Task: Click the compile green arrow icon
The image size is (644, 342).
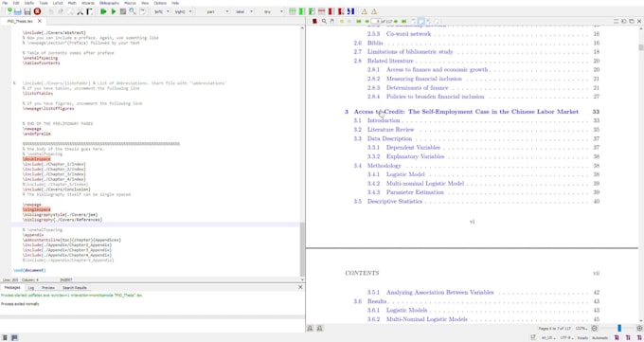Action: click(114, 11)
